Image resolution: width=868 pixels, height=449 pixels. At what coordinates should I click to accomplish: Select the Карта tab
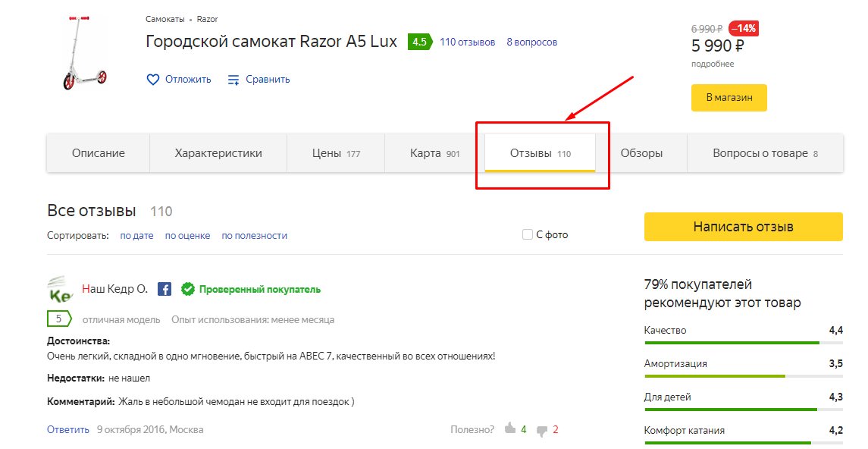[x=434, y=153]
